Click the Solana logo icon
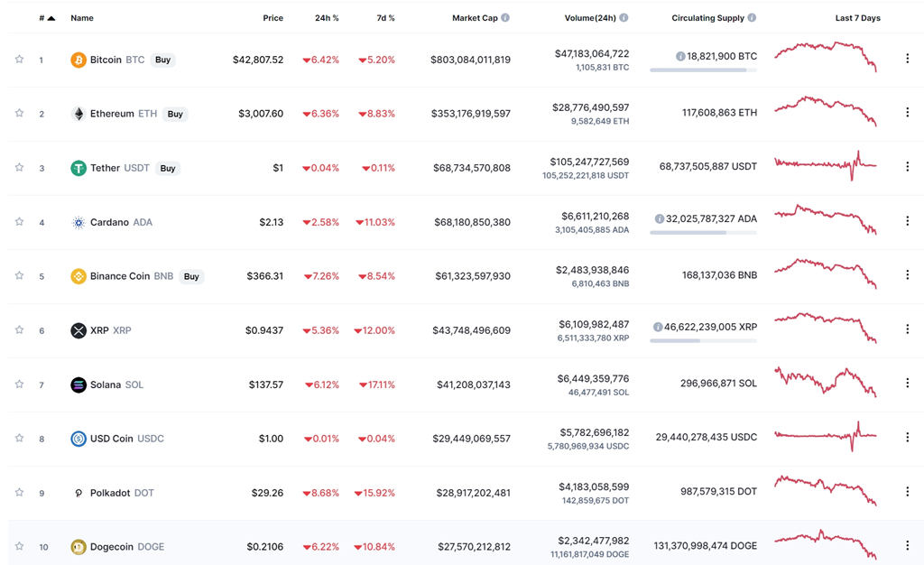Viewport: 924px width, 565px height. 79,384
